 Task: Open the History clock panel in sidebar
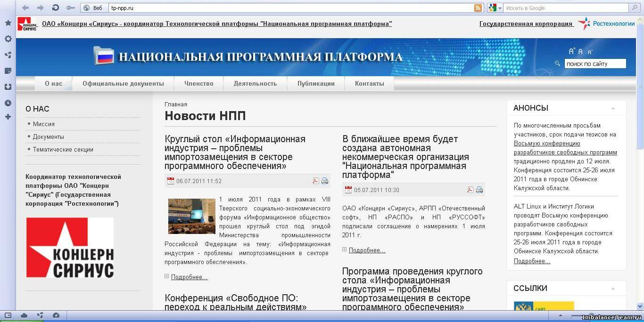point(8,103)
